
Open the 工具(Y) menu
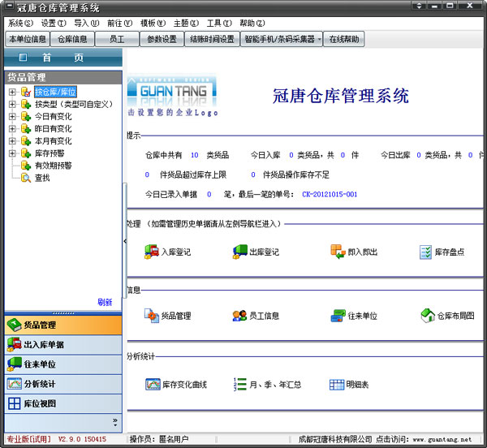click(219, 24)
